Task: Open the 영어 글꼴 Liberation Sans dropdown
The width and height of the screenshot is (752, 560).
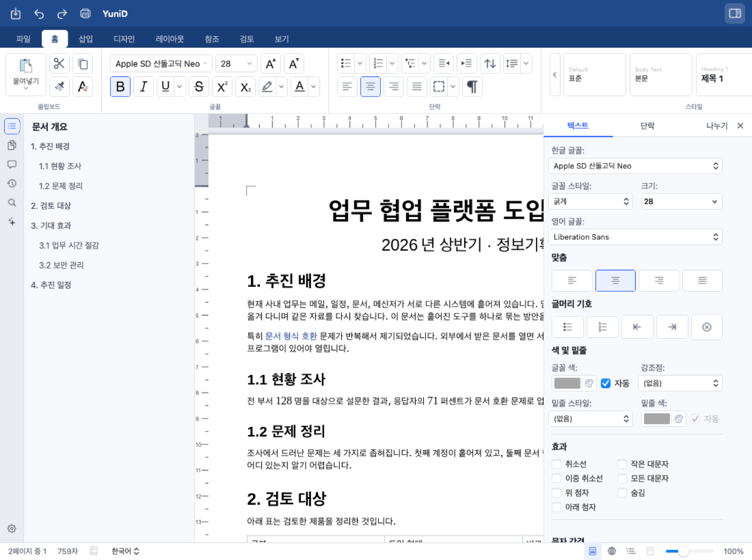Action: [635, 237]
